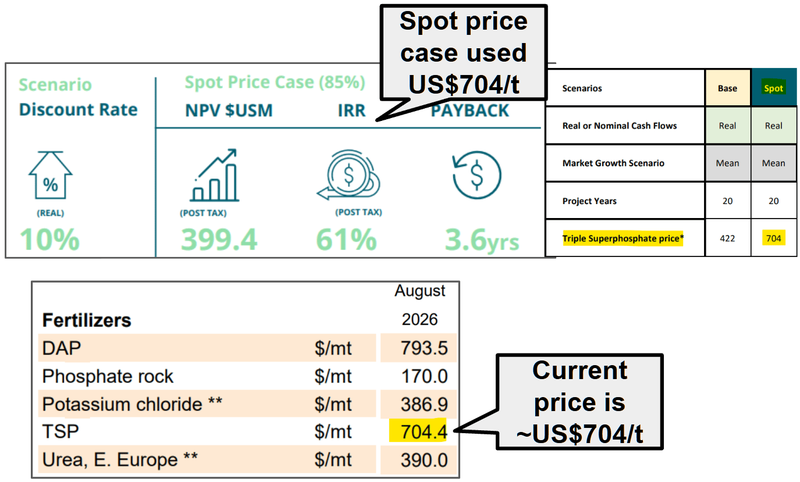Click the Fertilizers table heading
Screen dimensions: 800x482
tap(87, 320)
